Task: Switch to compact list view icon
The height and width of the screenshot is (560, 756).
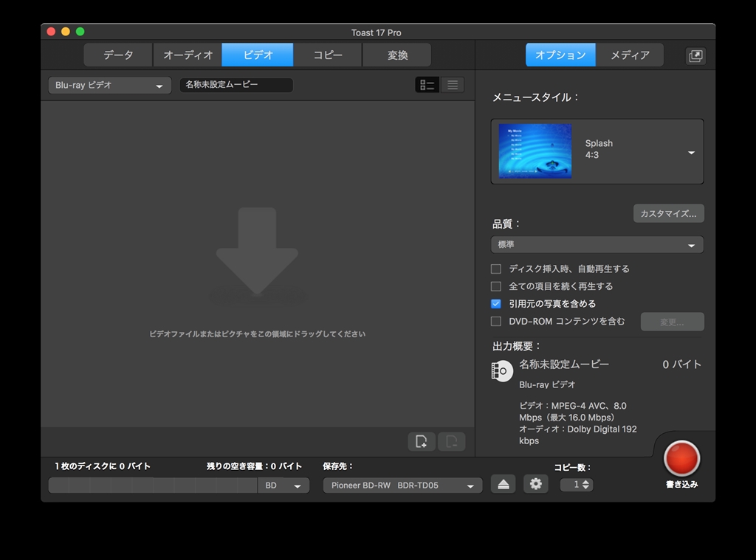Action: [453, 85]
